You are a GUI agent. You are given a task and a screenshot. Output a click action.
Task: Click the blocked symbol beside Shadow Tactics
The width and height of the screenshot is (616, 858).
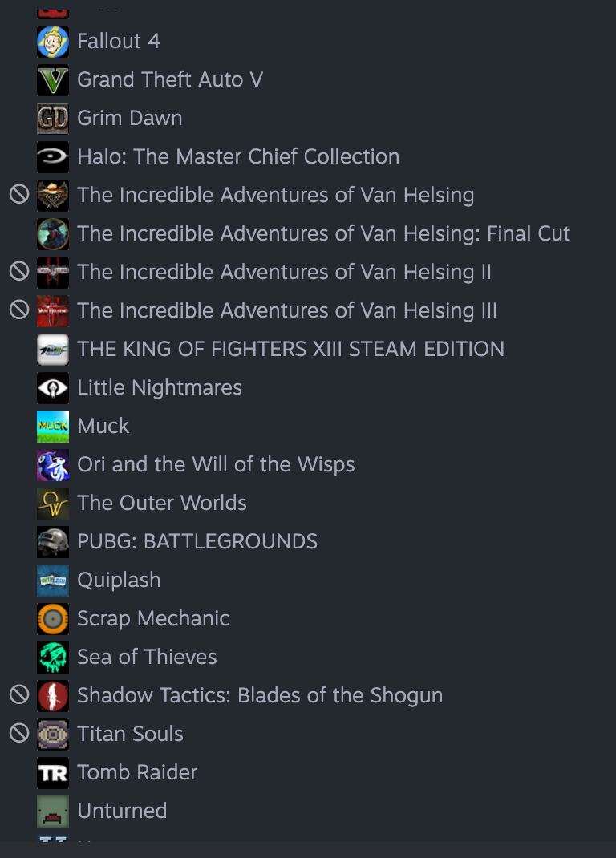19,695
